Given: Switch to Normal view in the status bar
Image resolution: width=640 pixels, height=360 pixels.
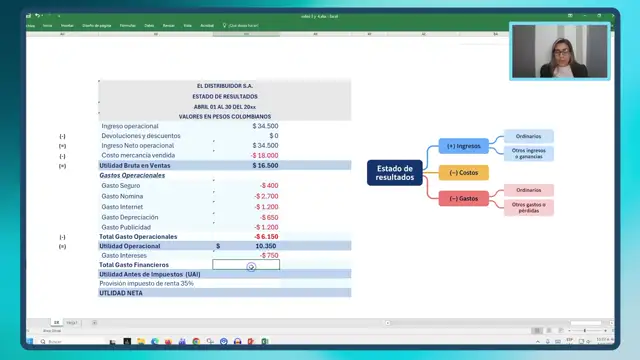Looking at the screenshot, I should tap(537, 331).
